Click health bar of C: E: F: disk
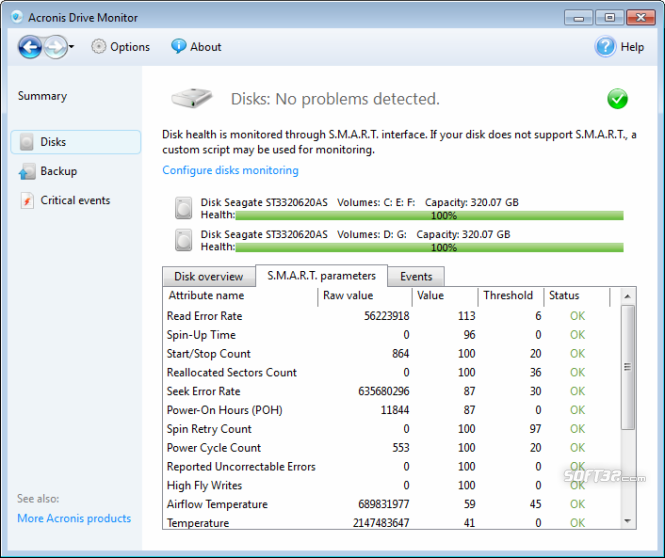665x558 pixels. (429, 215)
